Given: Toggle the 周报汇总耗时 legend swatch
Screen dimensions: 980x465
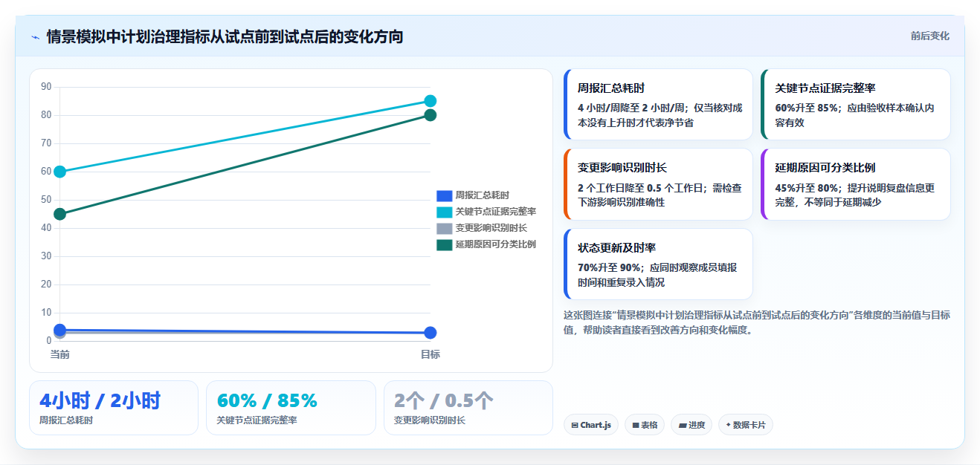Looking at the screenshot, I should [x=444, y=195].
